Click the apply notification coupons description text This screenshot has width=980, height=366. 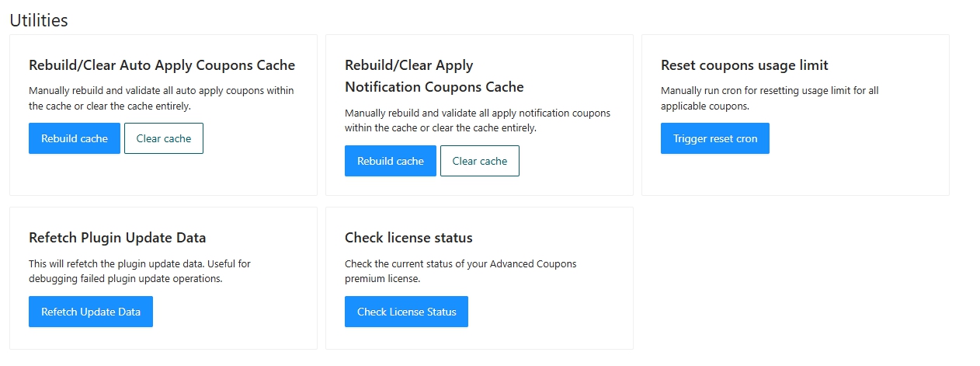point(478,120)
